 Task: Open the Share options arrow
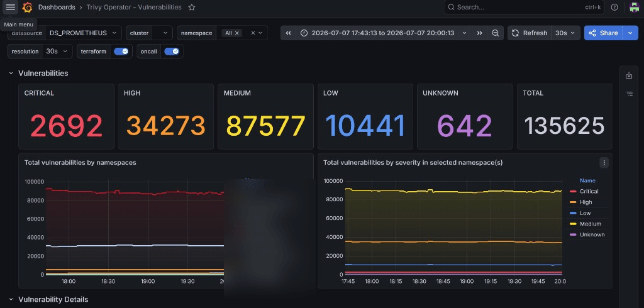point(630,33)
